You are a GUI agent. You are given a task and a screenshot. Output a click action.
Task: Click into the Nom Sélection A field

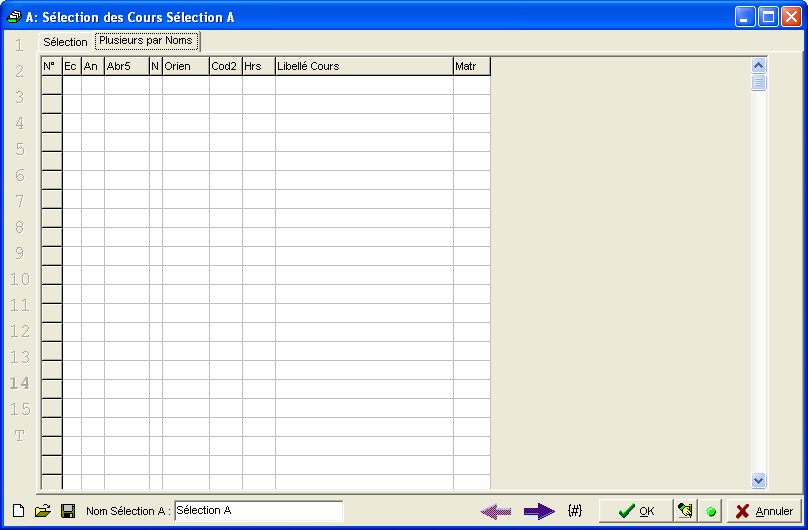point(258,510)
